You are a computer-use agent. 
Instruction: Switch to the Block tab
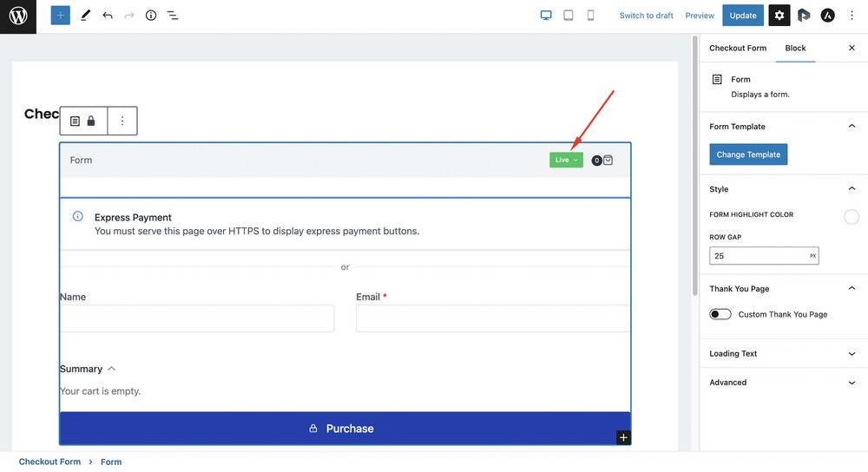(795, 48)
